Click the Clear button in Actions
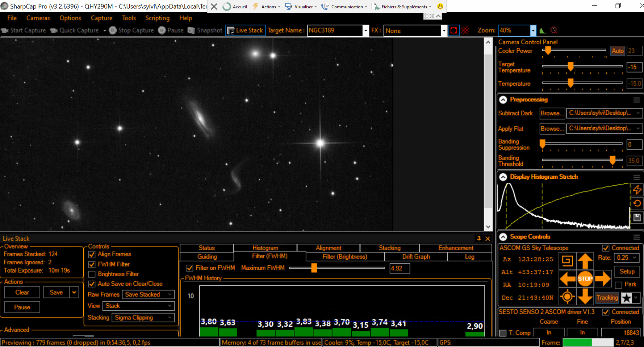644x347 pixels. coord(22,292)
